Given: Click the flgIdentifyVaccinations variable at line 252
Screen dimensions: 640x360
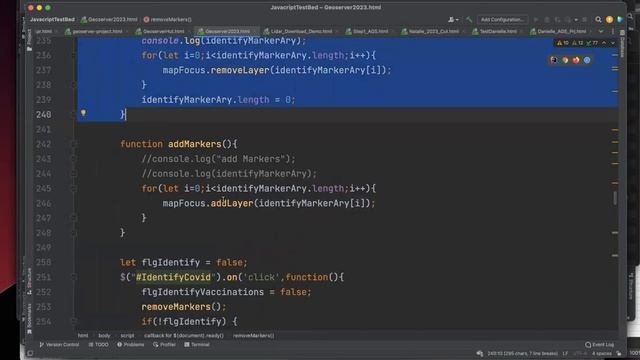Looking at the screenshot, I should pyautogui.click(x=202, y=292).
